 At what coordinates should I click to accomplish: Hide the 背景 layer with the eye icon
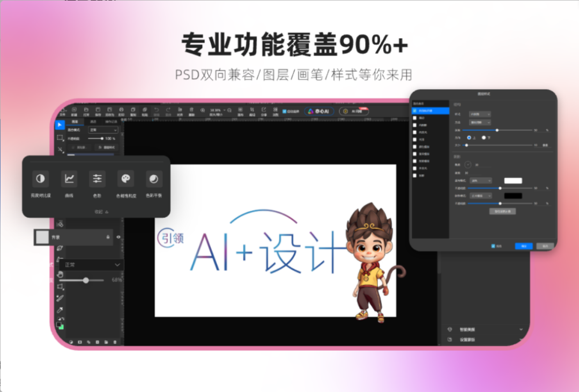[x=118, y=237]
